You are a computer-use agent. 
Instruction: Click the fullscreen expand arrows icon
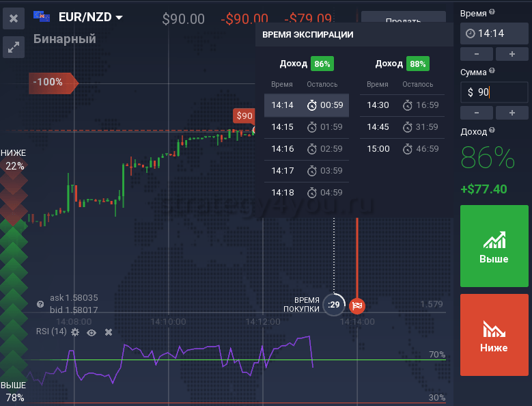(14, 46)
